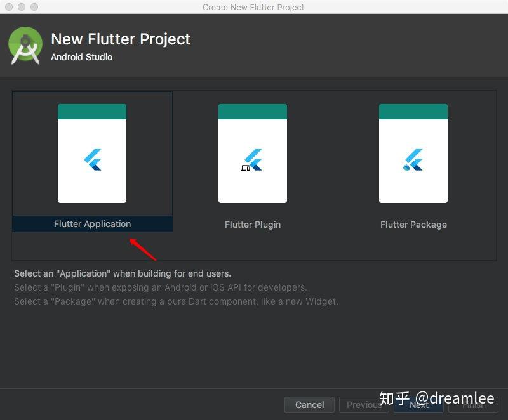Click the Android Studio logo icon

point(25,46)
